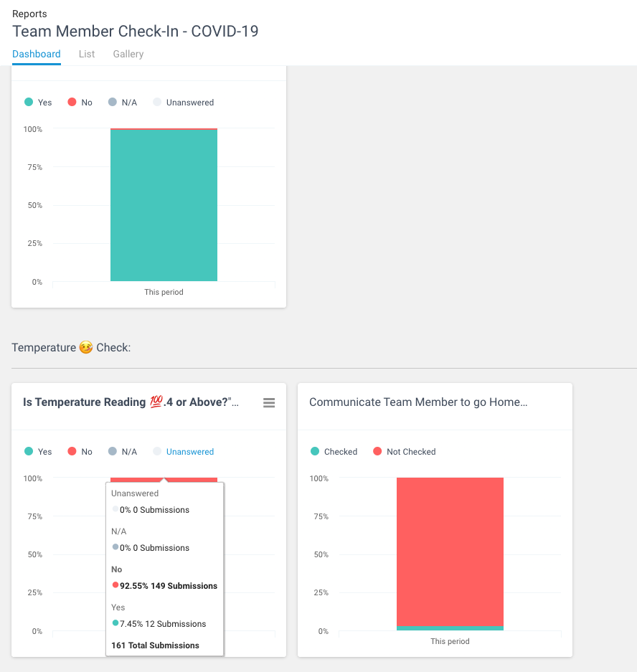
Task: Toggle Yes series in the top chart legend
Action: point(39,103)
